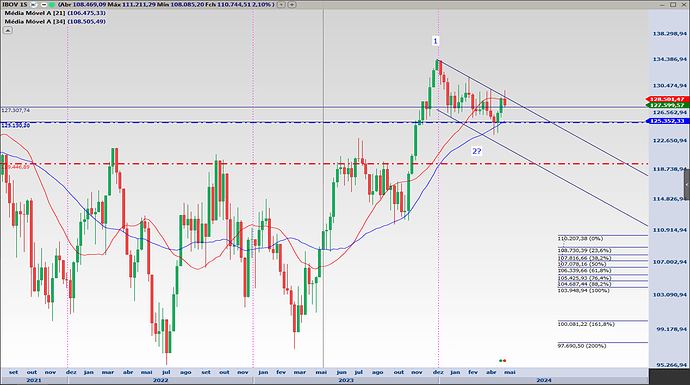Click the 2? wave annotation label
This screenshot has height=385, width=690.
tap(477, 151)
